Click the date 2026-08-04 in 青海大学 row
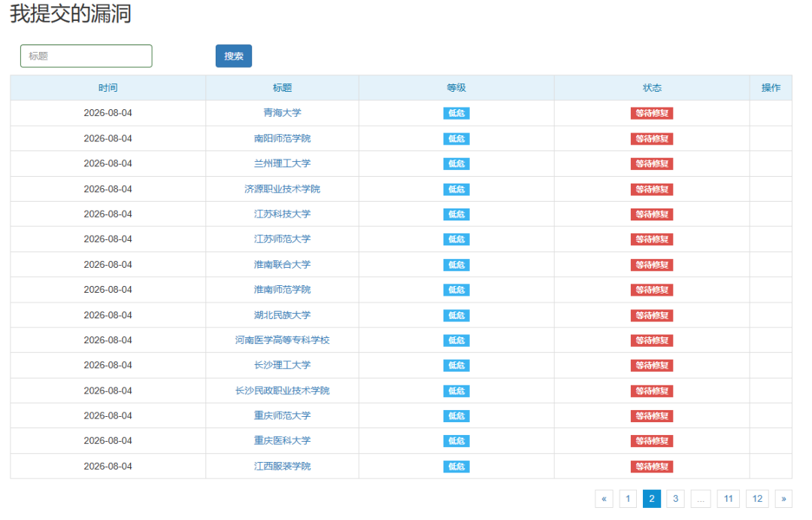The width and height of the screenshot is (812, 520). click(x=108, y=112)
